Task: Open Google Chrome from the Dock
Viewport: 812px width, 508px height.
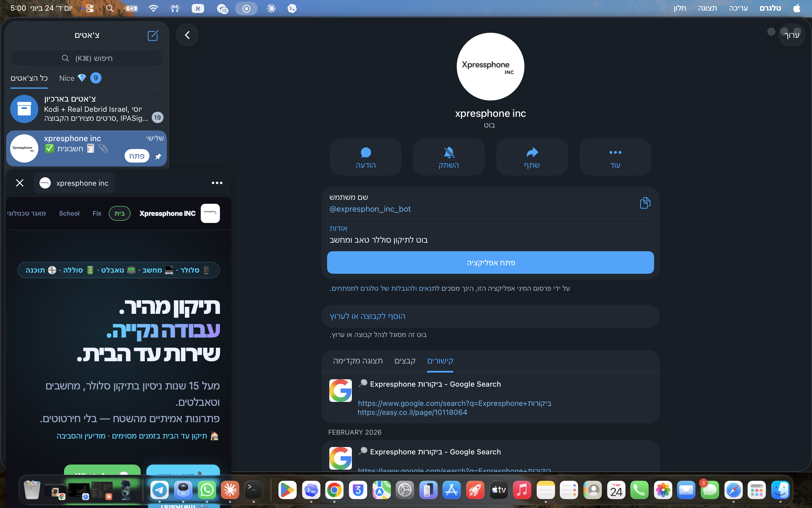Action: (x=334, y=490)
